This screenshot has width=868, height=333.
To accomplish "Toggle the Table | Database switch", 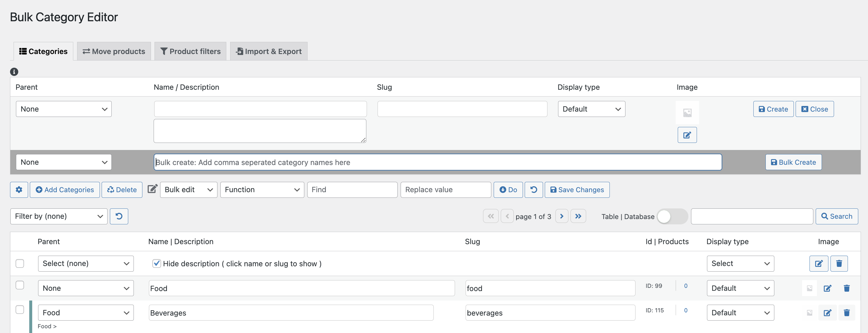I will tap(672, 216).
